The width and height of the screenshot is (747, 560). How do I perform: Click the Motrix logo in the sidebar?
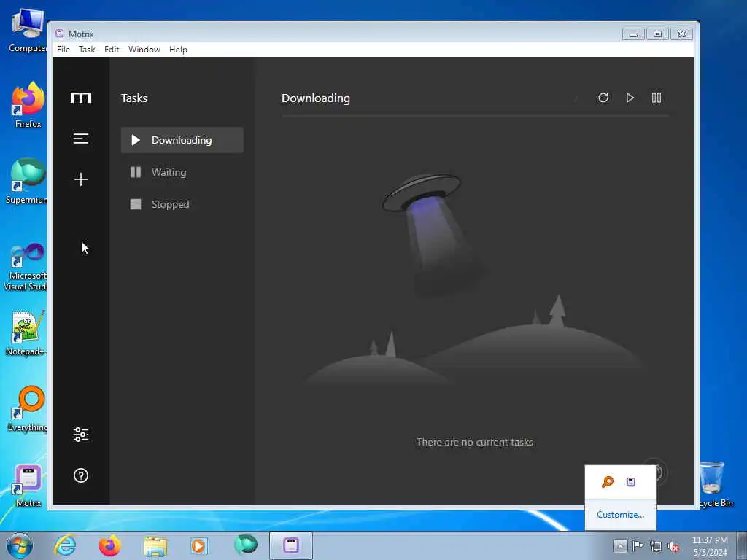[81, 98]
